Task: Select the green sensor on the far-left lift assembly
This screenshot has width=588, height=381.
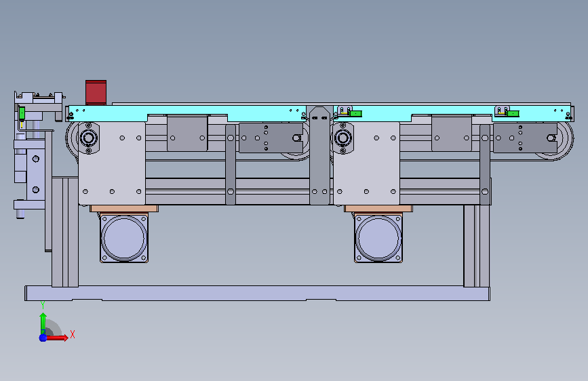Action: (x=22, y=113)
